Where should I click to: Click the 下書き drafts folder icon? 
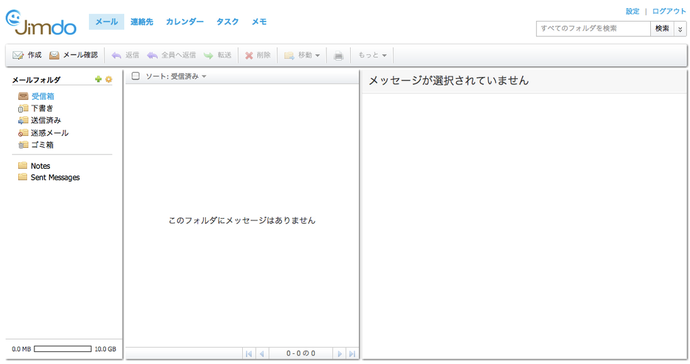click(x=23, y=108)
